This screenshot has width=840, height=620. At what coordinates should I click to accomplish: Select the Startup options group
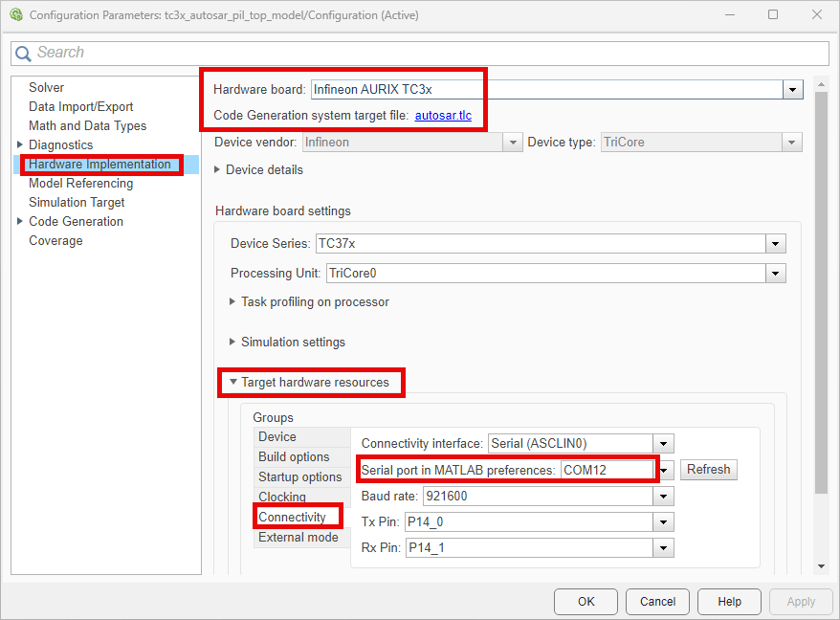click(301, 476)
